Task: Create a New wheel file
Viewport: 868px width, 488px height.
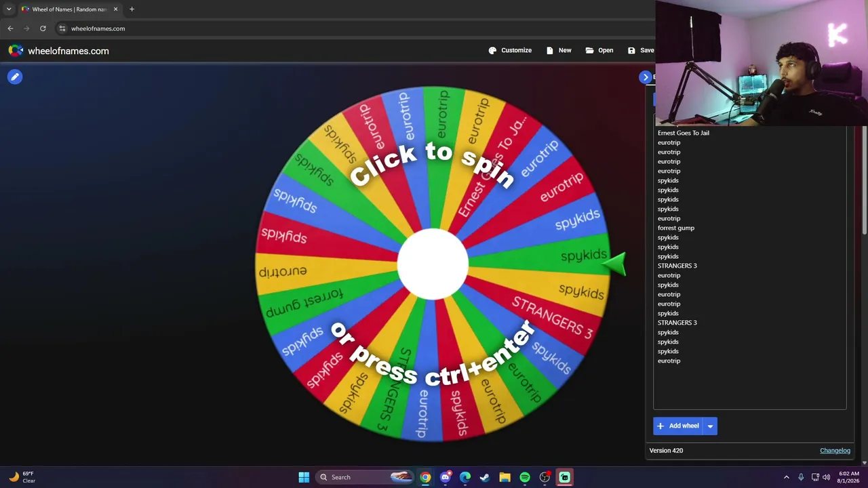Action: pyautogui.click(x=559, y=50)
